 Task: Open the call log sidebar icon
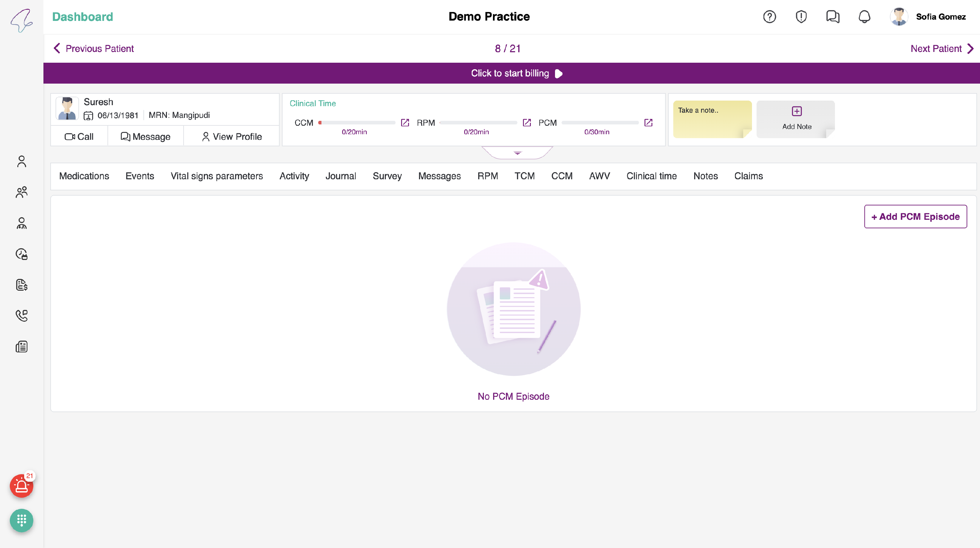(x=21, y=315)
